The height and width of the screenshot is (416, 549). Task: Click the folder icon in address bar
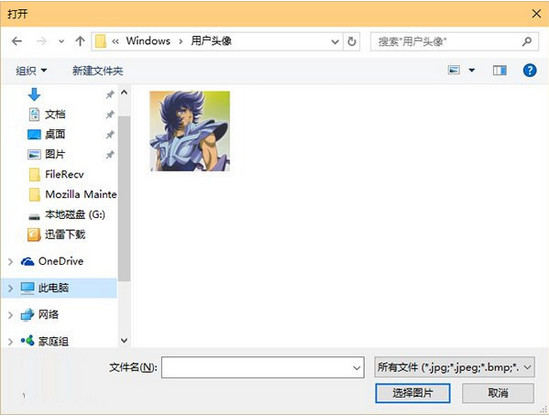pyautogui.click(x=101, y=42)
